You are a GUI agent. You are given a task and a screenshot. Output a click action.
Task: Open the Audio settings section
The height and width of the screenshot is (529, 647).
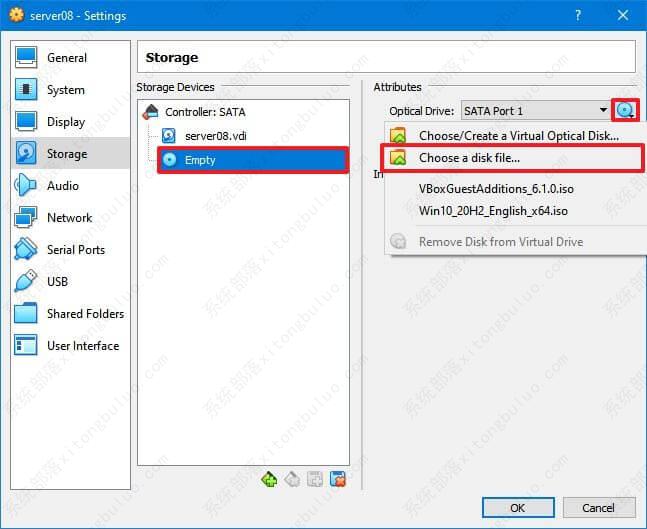62,186
